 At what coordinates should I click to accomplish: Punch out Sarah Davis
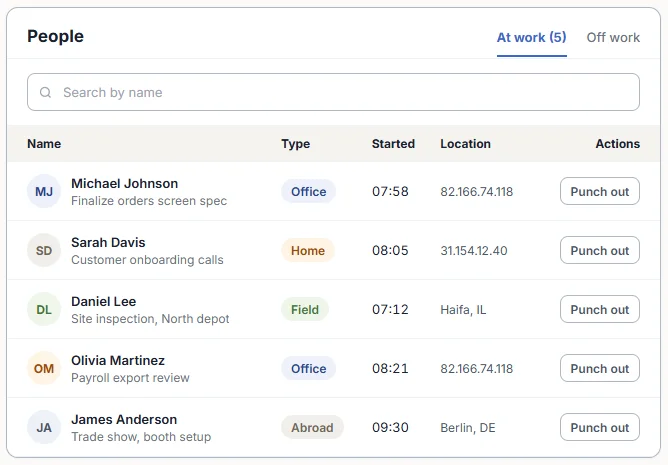[x=600, y=250]
